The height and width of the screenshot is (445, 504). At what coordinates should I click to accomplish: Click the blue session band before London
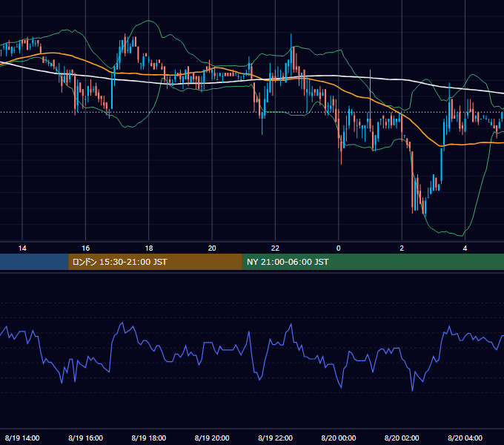[34, 262]
